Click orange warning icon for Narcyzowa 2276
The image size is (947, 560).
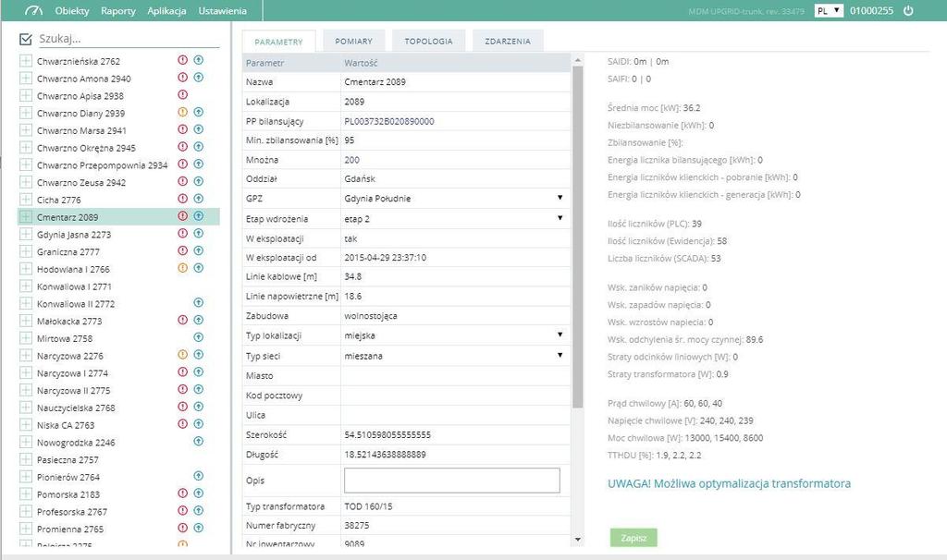[182, 355]
